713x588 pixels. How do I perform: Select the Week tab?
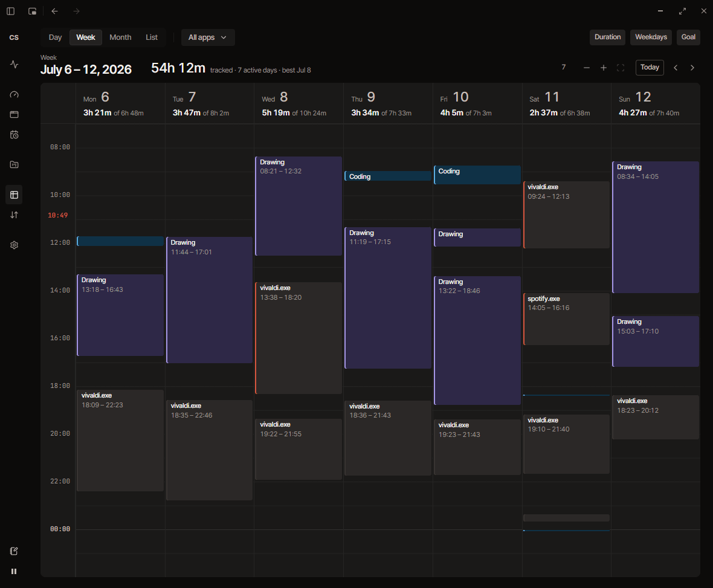coord(85,37)
